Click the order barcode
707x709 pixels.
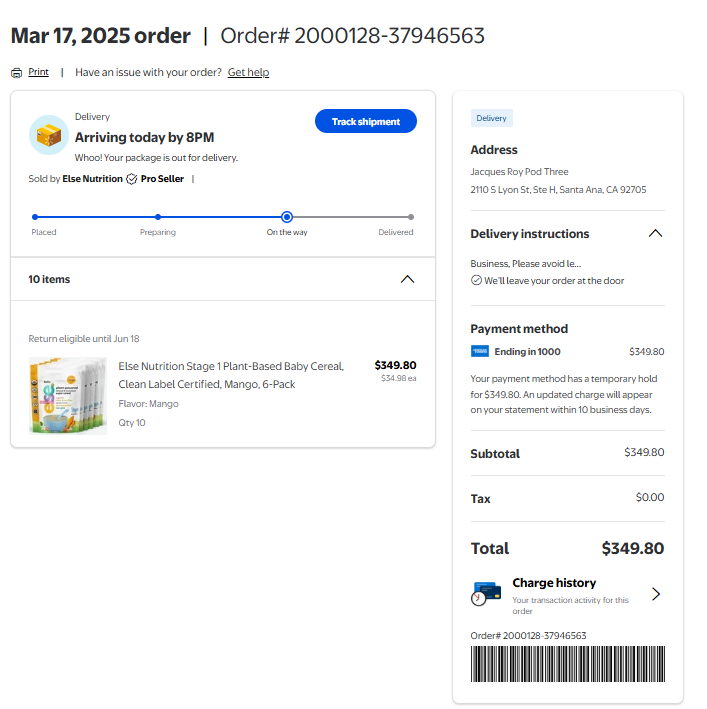(x=568, y=664)
